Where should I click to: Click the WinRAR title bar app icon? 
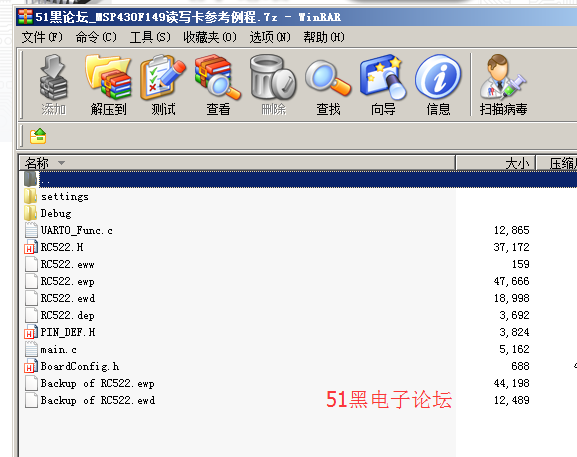click(x=25, y=17)
